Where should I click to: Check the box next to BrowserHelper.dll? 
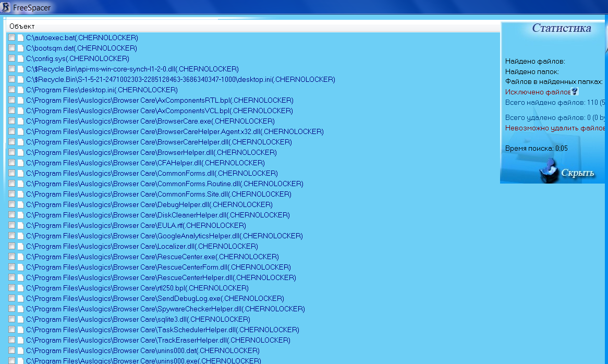click(x=11, y=152)
